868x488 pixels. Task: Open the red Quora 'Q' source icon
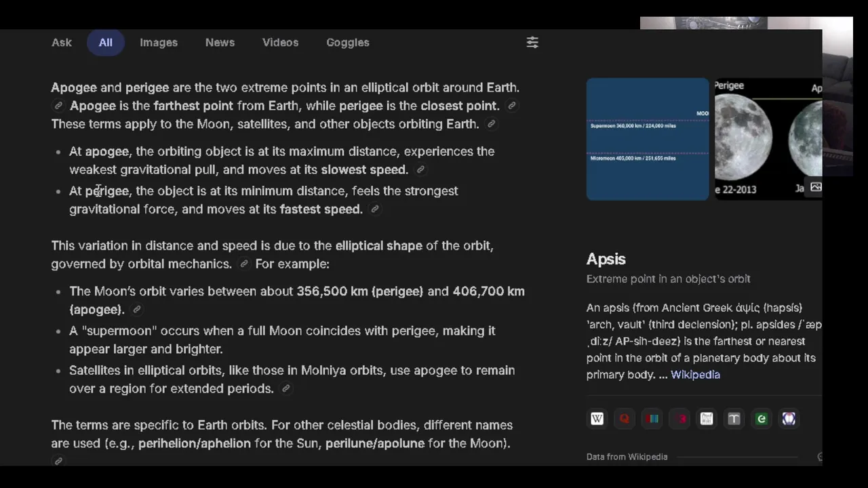(625, 419)
